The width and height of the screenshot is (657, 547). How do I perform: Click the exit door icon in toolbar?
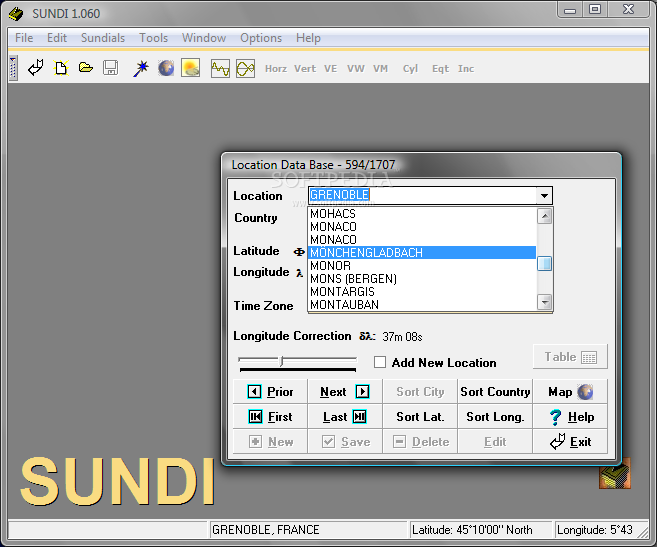pos(36,68)
